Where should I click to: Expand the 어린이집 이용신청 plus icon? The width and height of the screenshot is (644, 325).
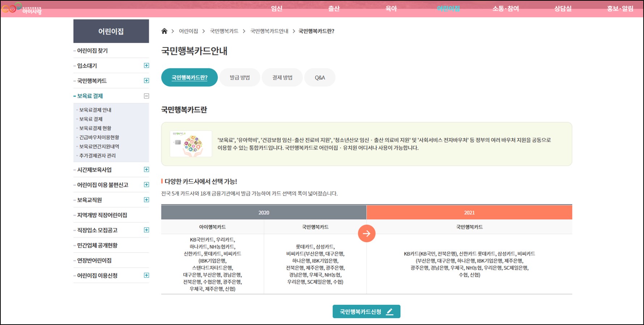coord(146,275)
